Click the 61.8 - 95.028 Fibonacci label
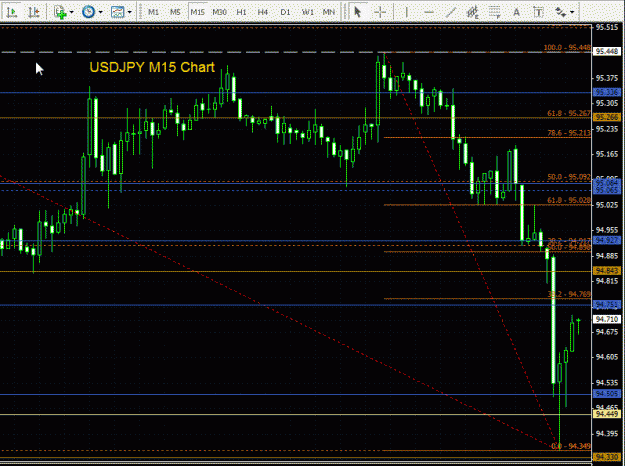Viewport: 625px width, 466px height. pyautogui.click(x=569, y=200)
